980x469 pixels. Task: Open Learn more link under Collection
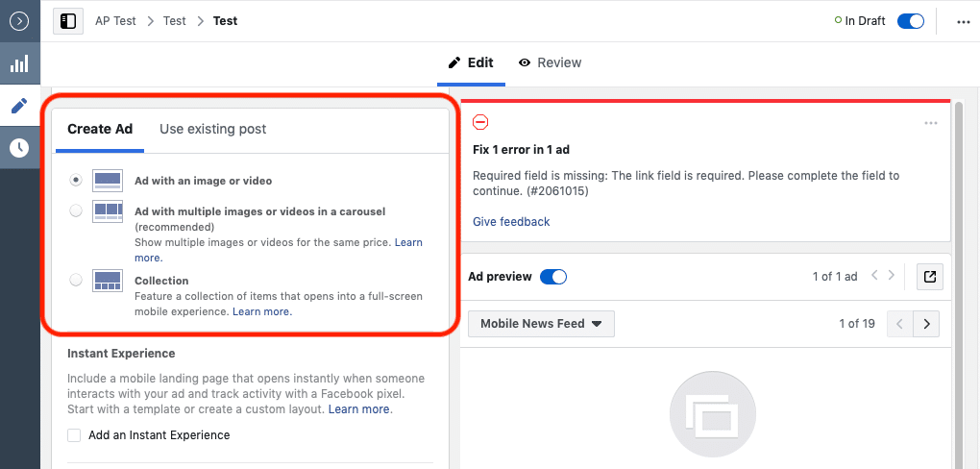[262, 311]
